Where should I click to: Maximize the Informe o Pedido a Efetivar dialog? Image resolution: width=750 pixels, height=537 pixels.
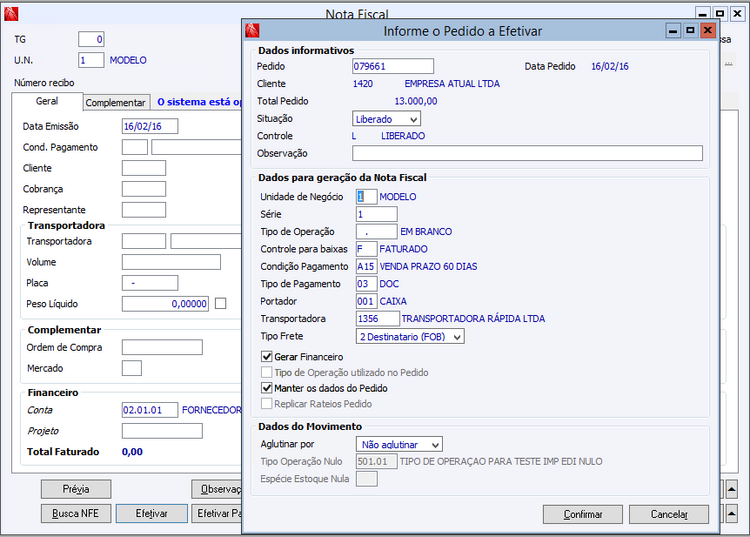[x=690, y=31]
